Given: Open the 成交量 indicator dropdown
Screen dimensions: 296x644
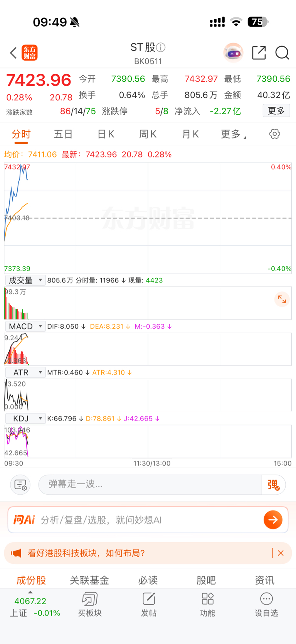Looking at the screenshot, I should 25,281.
